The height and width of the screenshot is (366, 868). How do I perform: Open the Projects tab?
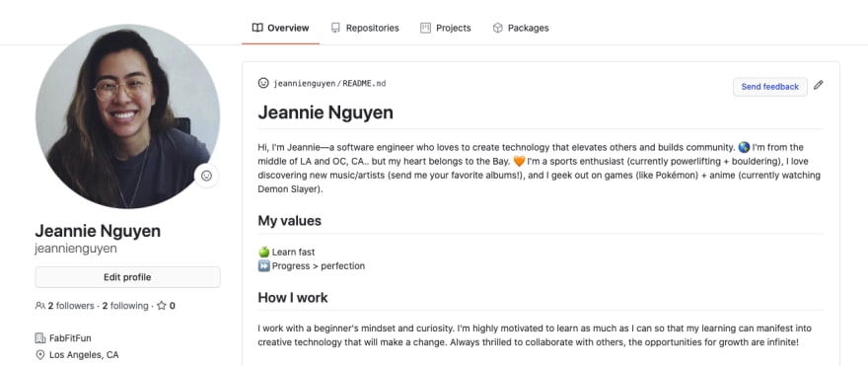pos(446,28)
